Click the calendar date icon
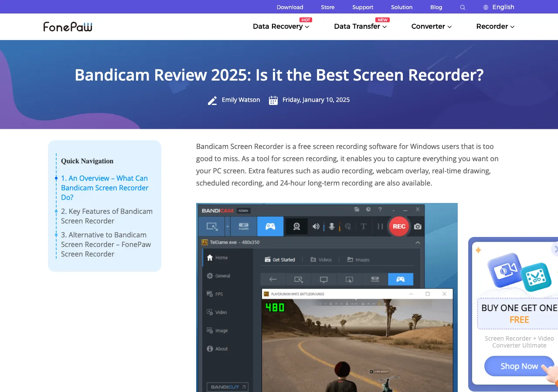The width and height of the screenshot is (558, 392). point(273,101)
